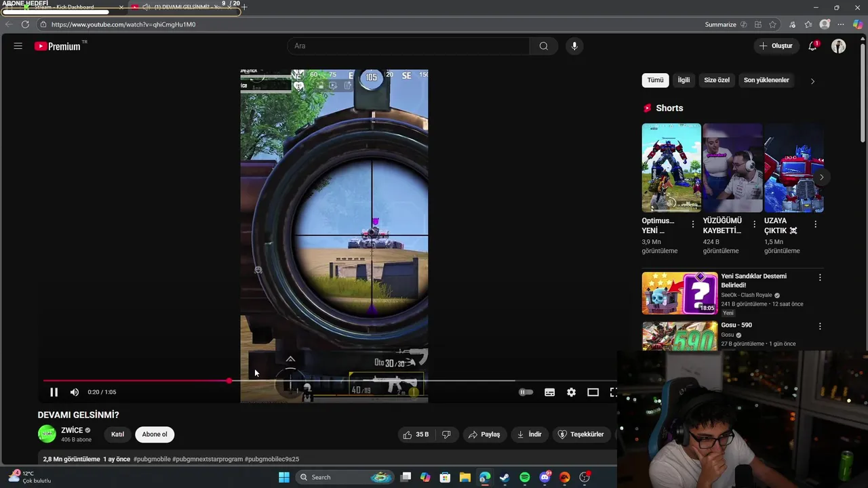Open the account avatar menu
This screenshot has width=868, height=488.
tap(839, 46)
